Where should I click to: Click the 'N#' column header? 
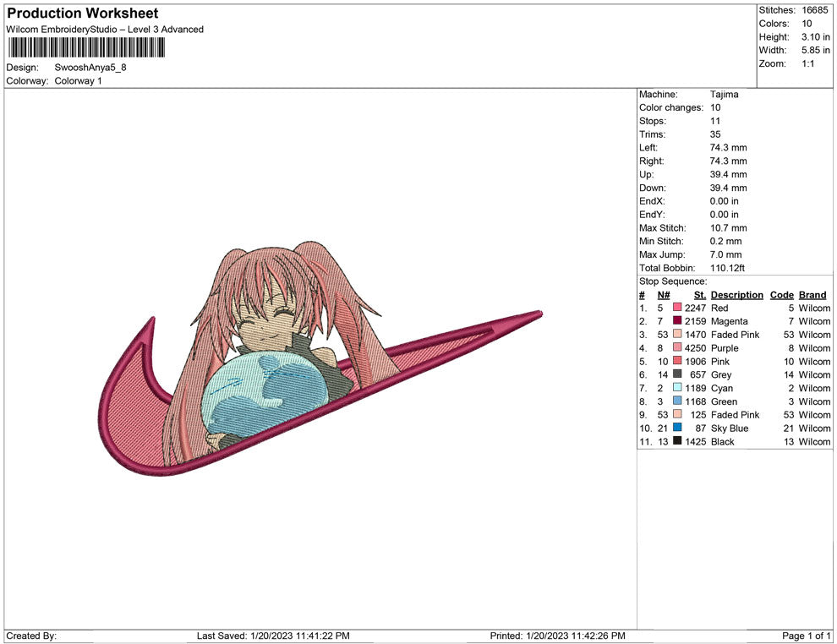pos(664,295)
